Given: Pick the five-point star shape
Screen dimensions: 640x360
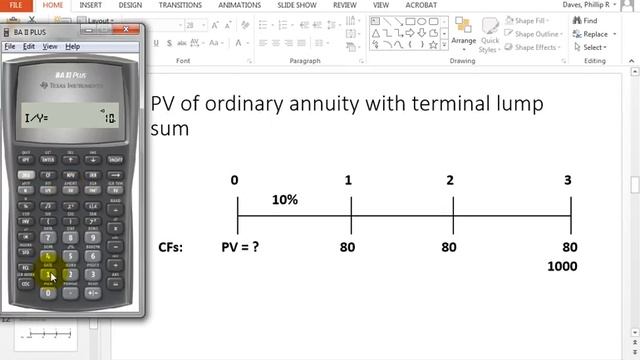Looking at the screenshot, I should point(433,44).
